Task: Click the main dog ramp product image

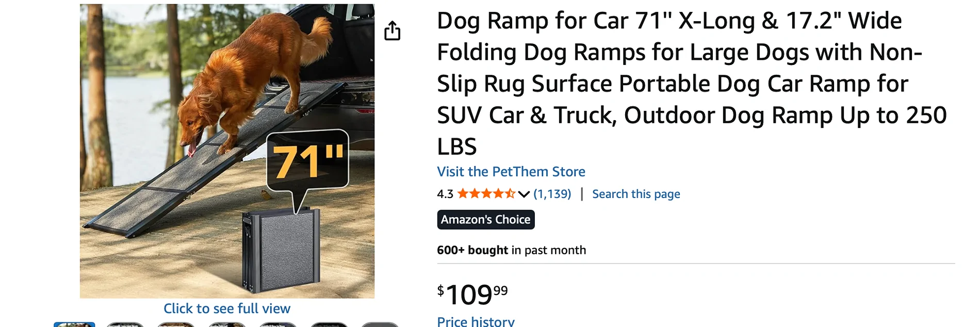Action: click(x=227, y=150)
